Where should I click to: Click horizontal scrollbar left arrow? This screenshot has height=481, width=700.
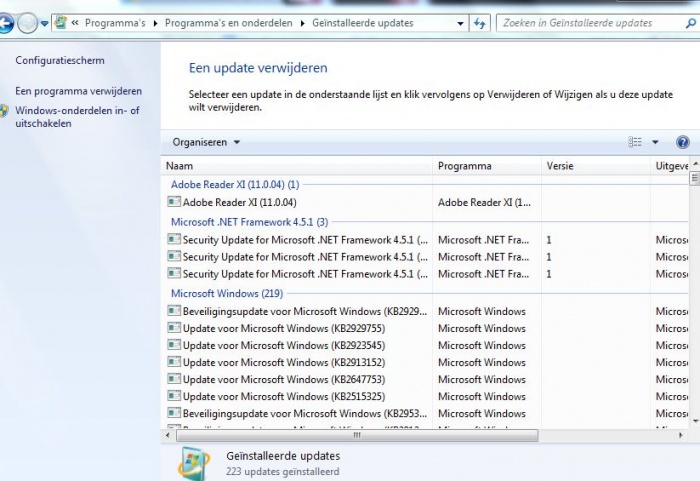(168, 435)
